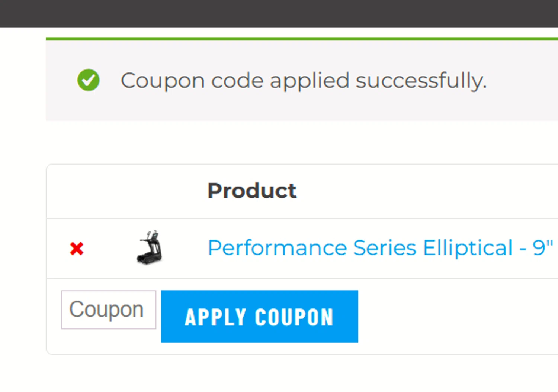Click the word "Performance" in the product name
This screenshot has height=392, width=558.
[x=277, y=248]
